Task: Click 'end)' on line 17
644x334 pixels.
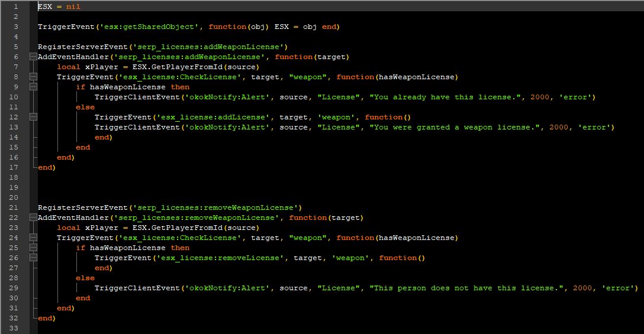Action: [47, 167]
